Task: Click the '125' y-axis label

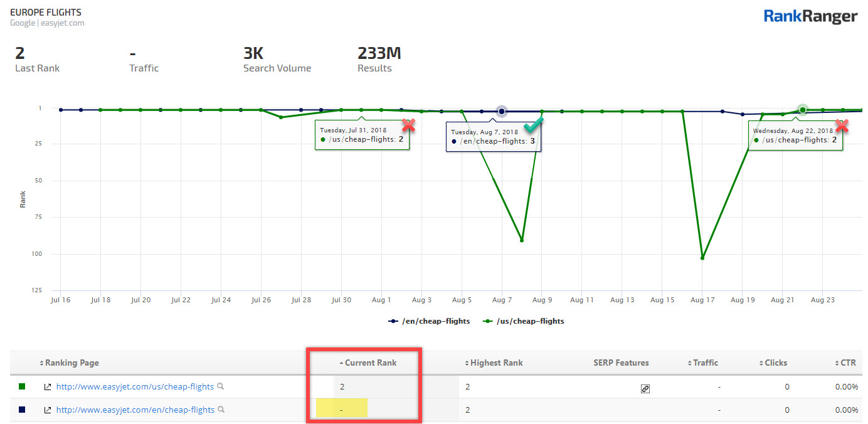Action: (36, 290)
